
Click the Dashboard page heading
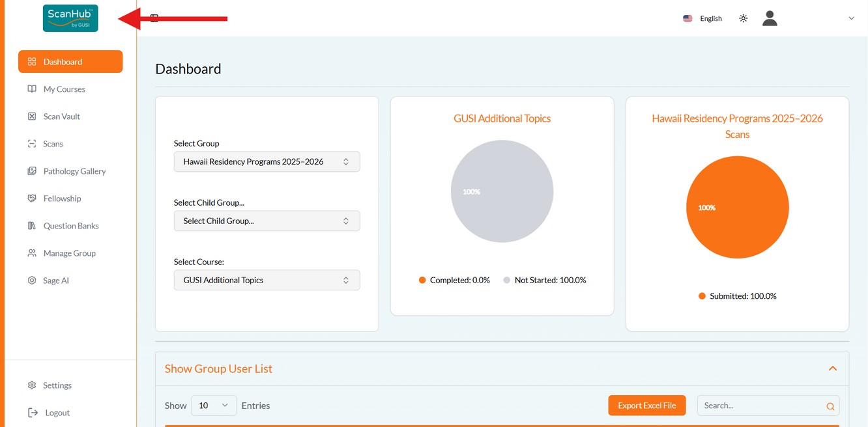click(188, 69)
